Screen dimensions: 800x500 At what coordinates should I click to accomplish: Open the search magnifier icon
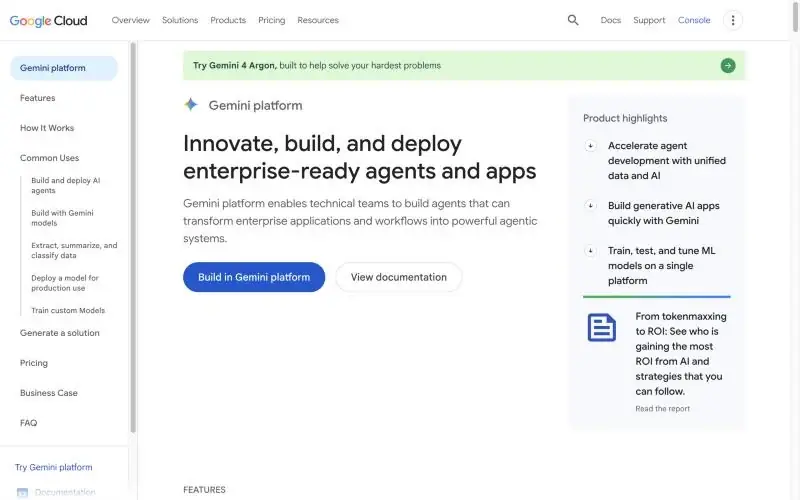coord(573,20)
